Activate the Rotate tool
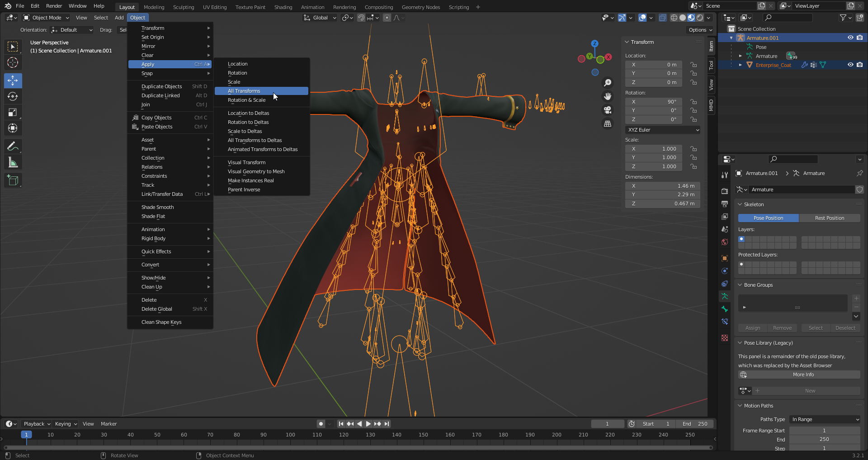Image resolution: width=868 pixels, height=460 pixels. 13,96
